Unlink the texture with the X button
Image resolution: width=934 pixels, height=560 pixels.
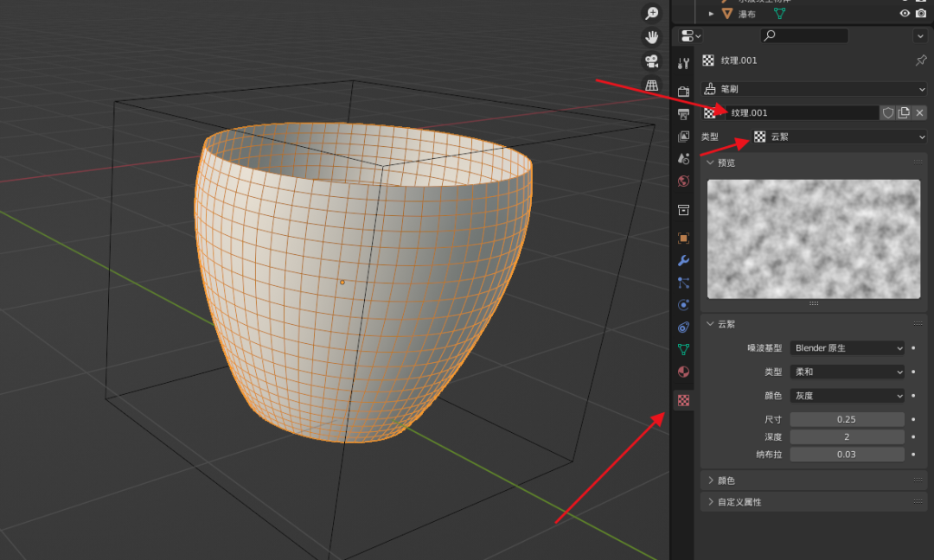[919, 112]
